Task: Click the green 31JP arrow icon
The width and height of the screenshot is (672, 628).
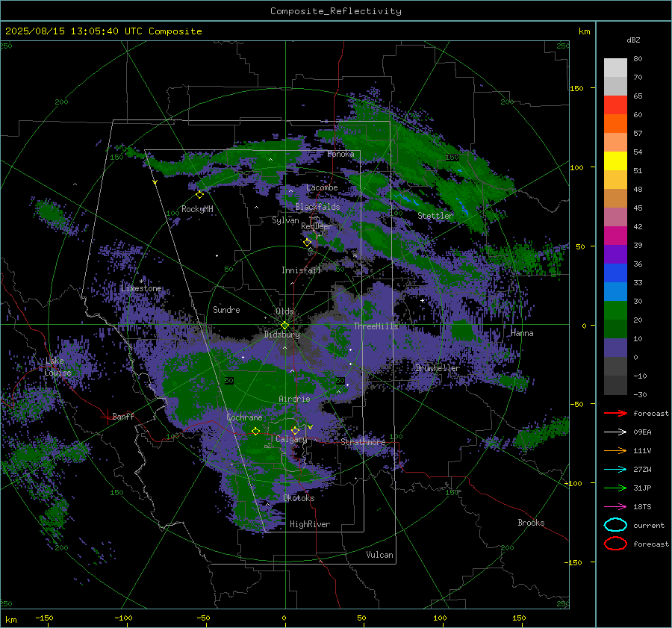Action: 615,488
